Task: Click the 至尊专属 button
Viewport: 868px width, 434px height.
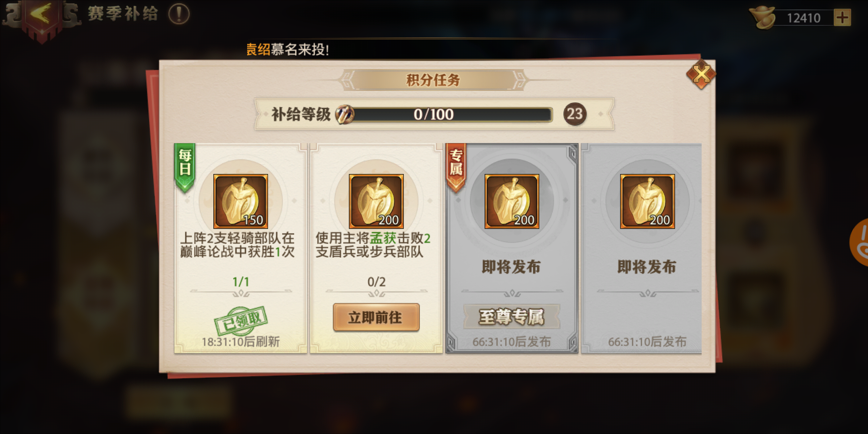Action: [512, 317]
